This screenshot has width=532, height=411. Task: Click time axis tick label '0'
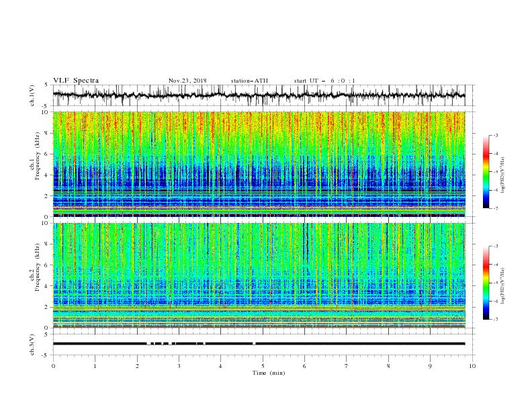[x=53, y=366]
